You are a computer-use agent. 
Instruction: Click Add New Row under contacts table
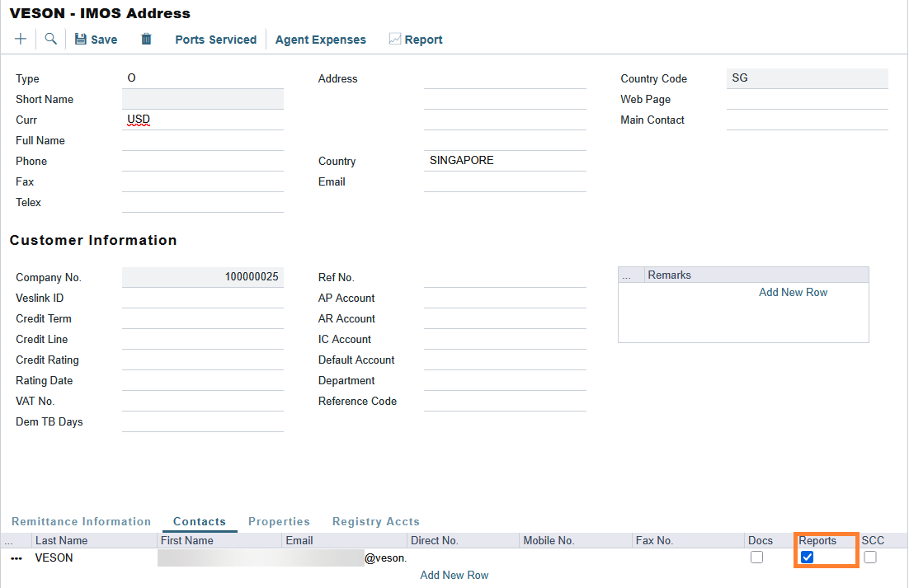454,576
